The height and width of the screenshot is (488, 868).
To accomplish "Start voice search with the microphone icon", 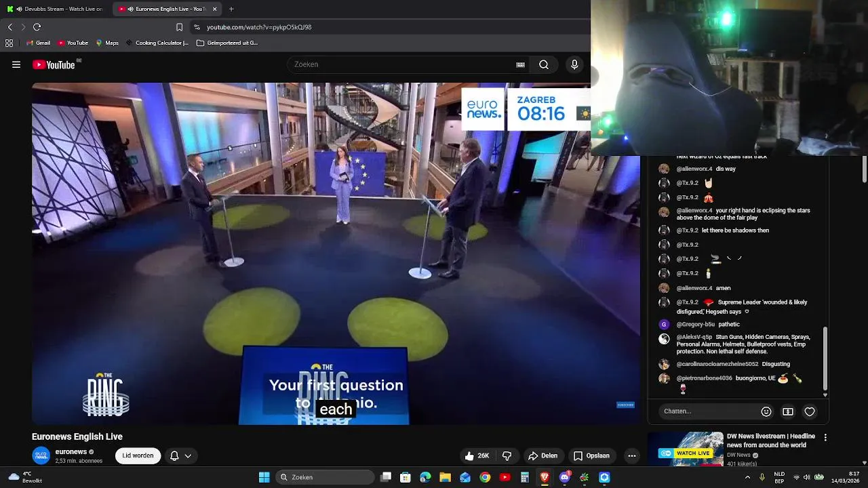I will pos(574,64).
